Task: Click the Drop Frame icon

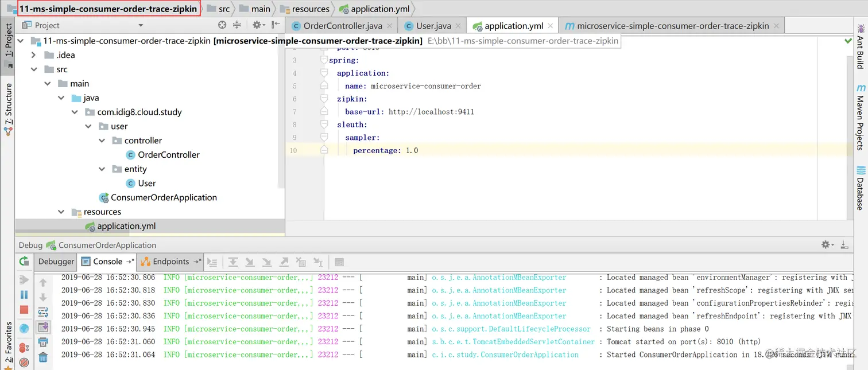Action: (301, 262)
